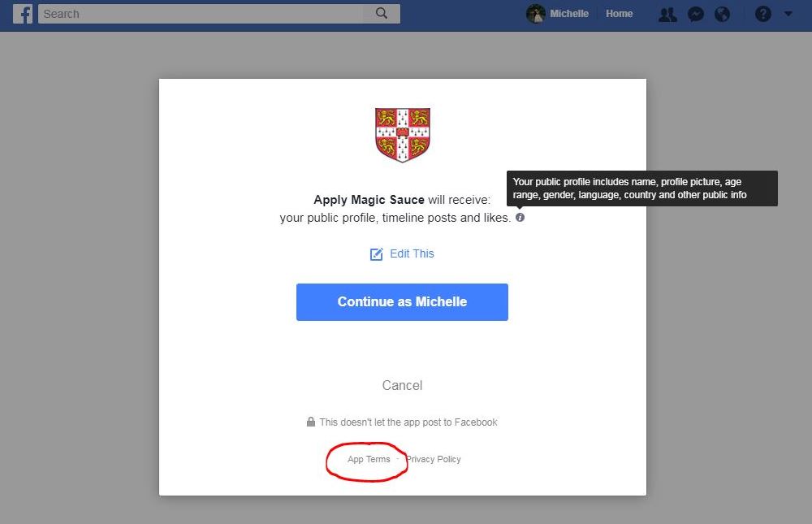Click the Facebook logo icon
Screen dimensions: 812x524
[23, 14]
